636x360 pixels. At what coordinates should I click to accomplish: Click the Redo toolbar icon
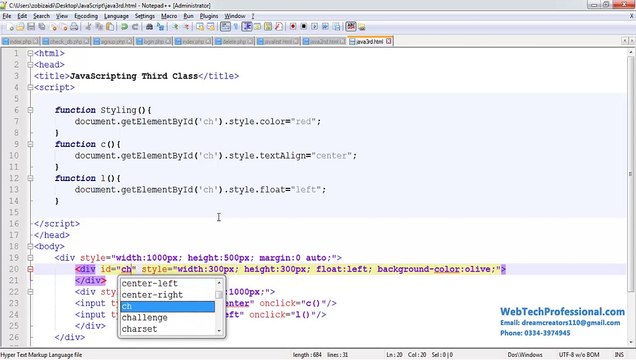tap(135, 27)
